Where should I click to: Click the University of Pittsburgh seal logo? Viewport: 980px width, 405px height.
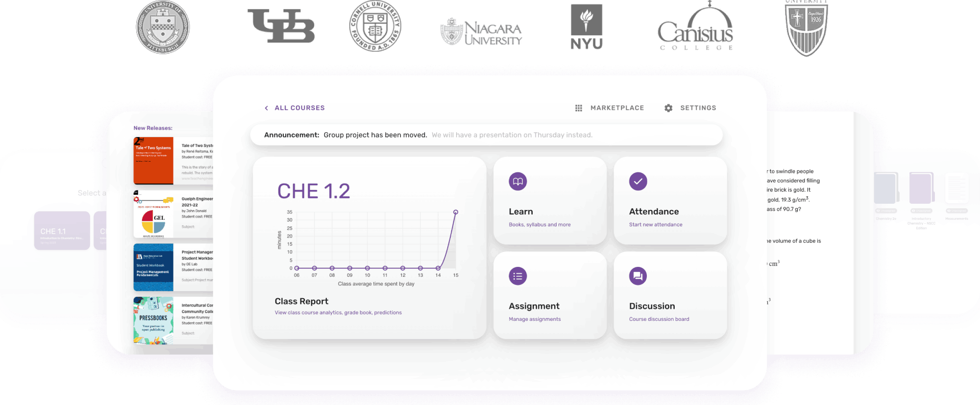pyautogui.click(x=163, y=27)
